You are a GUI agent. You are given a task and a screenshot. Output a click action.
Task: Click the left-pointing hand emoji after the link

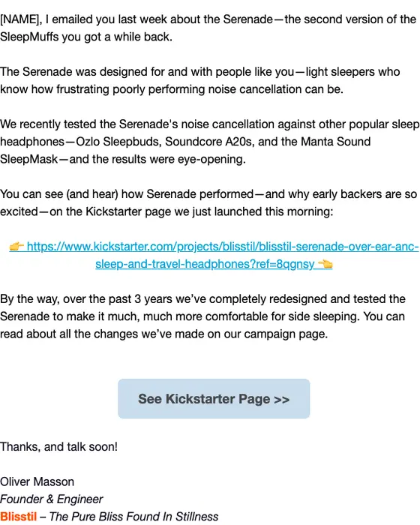[x=325, y=264]
